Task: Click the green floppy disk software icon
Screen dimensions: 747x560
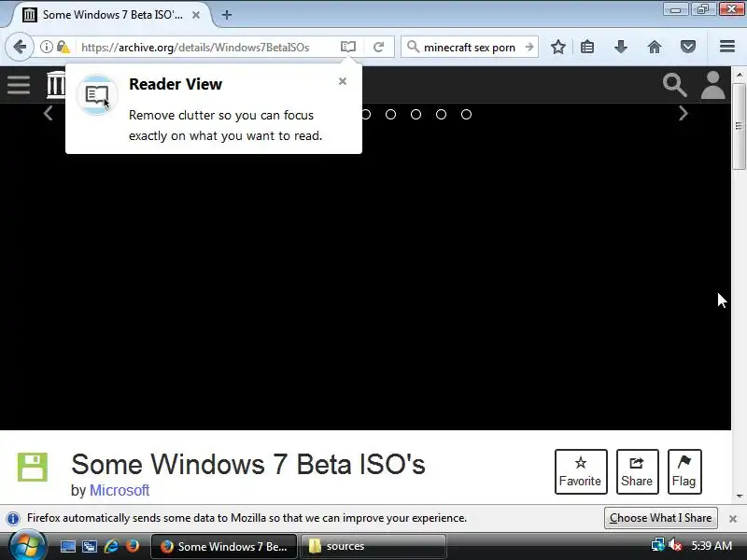Action: pyautogui.click(x=33, y=468)
